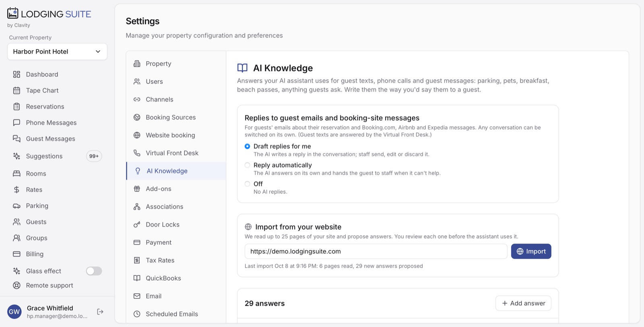Click the Rates dollar sign icon
Image resolution: width=644 pixels, height=327 pixels.
point(17,190)
